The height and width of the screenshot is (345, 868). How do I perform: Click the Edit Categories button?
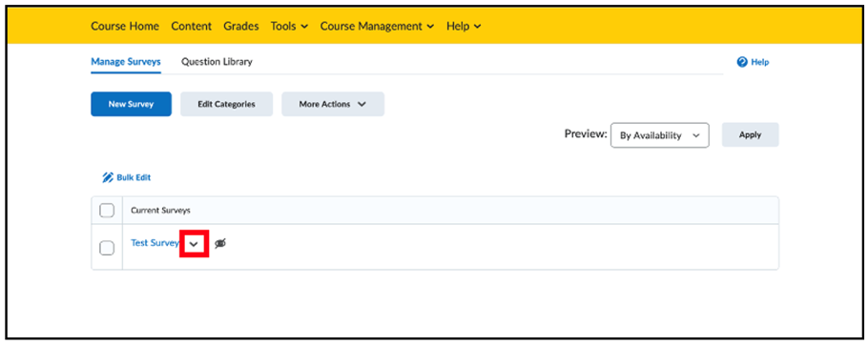coord(226,104)
